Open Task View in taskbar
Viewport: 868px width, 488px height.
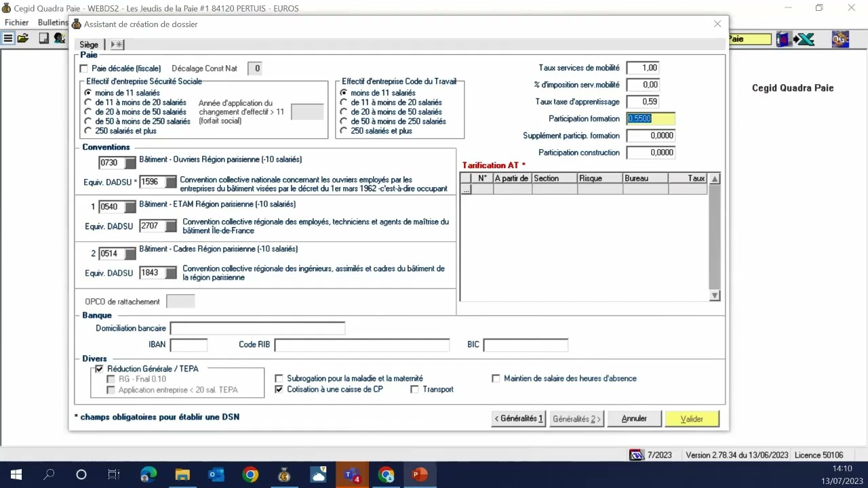tap(114, 474)
